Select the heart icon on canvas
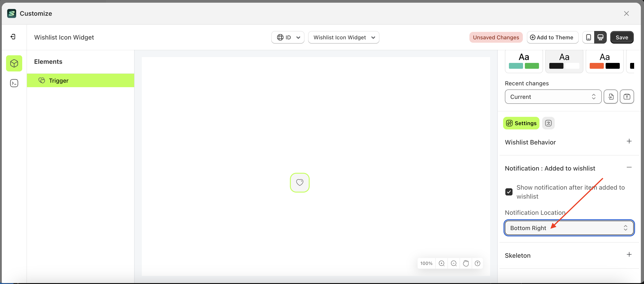Viewport: 644px width, 284px height. 300,183
